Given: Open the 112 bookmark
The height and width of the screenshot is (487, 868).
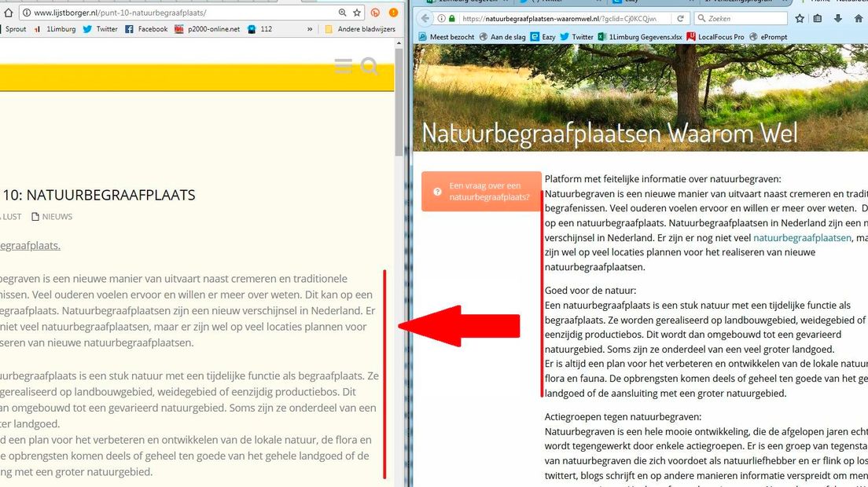Looking at the screenshot, I should [x=259, y=29].
